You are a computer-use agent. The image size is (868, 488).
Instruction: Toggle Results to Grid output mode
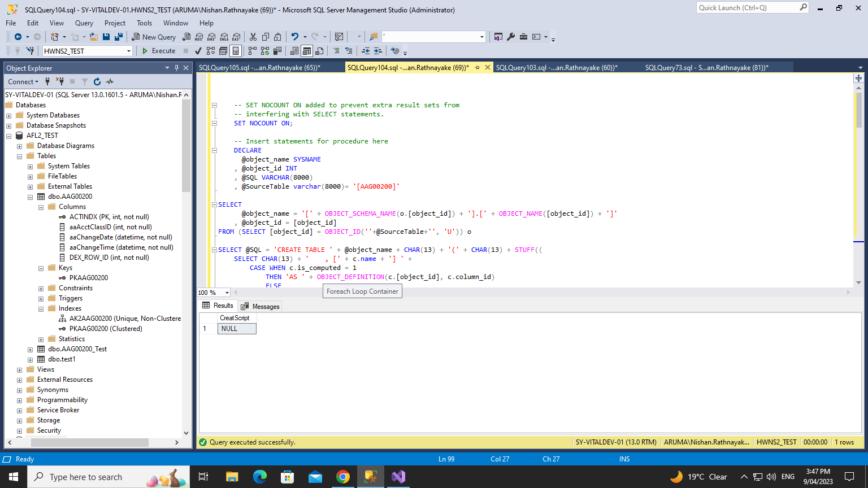click(x=306, y=51)
